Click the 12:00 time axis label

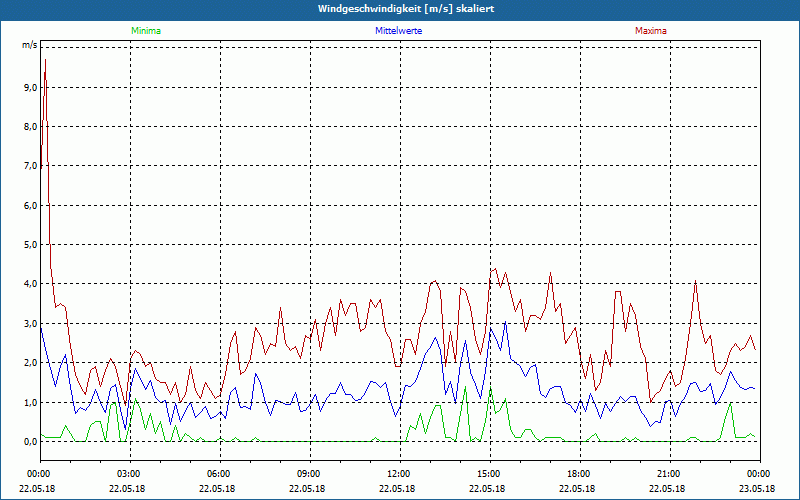(397, 474)
